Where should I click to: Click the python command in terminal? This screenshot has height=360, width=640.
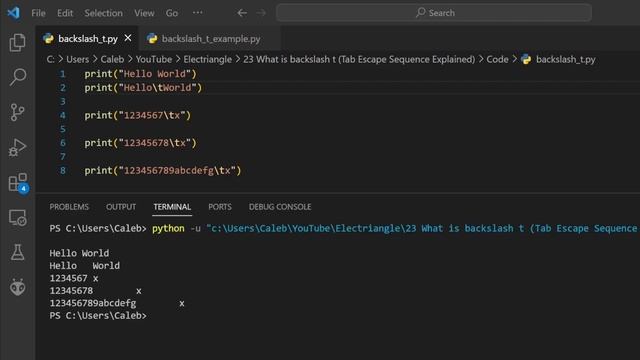[x=168, y=229]
